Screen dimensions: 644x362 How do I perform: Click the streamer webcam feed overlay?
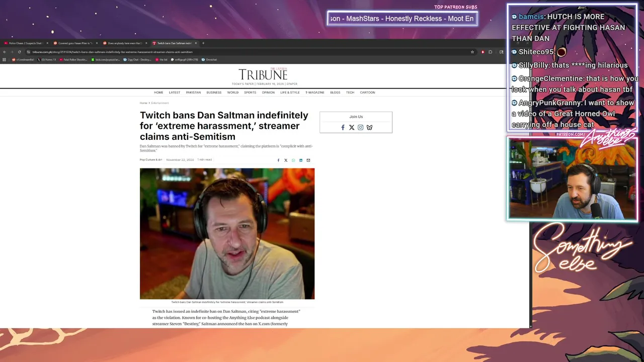coord(573,179)
